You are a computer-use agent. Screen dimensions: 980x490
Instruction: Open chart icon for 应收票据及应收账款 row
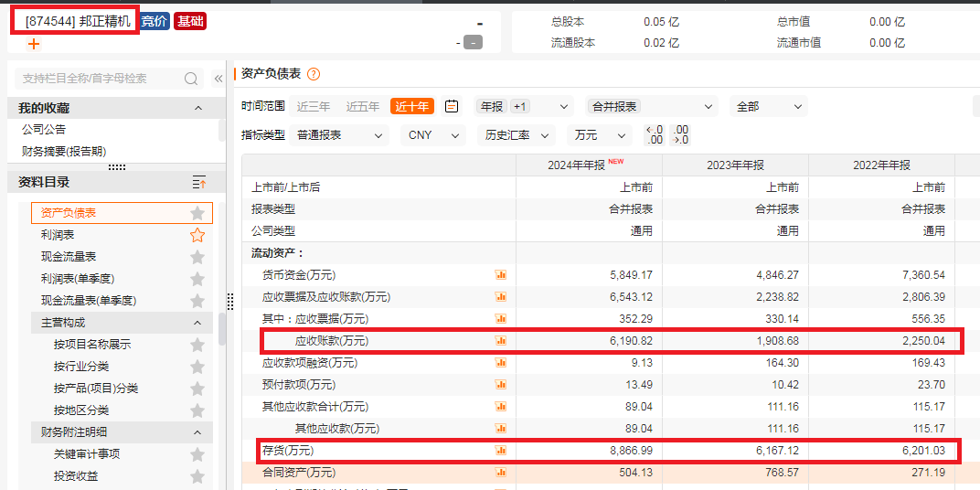click(x=501, y=297)
